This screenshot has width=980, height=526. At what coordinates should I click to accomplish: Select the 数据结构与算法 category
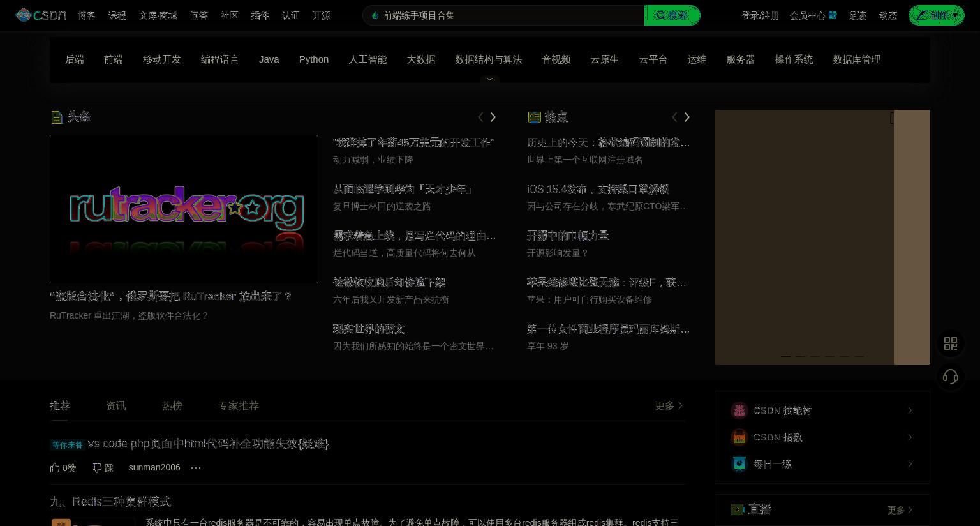489,59
